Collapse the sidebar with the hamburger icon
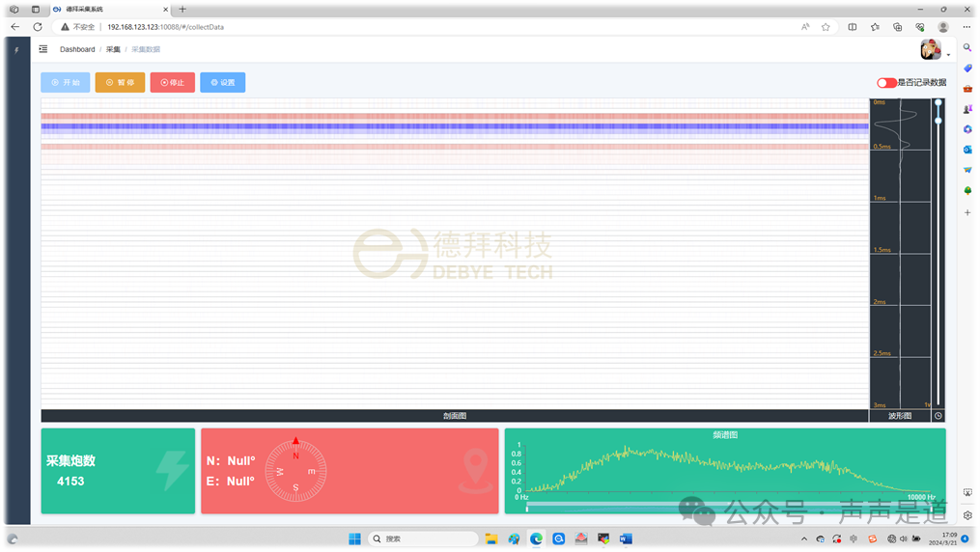The image size is (980, 552). pos(43,48)
